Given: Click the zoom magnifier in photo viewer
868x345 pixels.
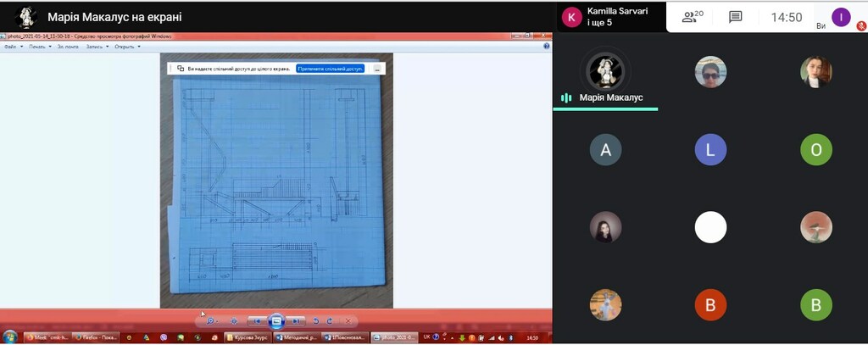Looking at the screenshot, I should (211, 321).
